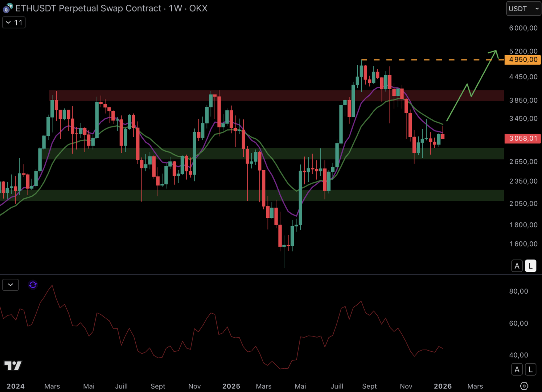Toggle log scale (L) on the lower indicator pane
The height and width of the screenshot is (392, 542).
530,369
